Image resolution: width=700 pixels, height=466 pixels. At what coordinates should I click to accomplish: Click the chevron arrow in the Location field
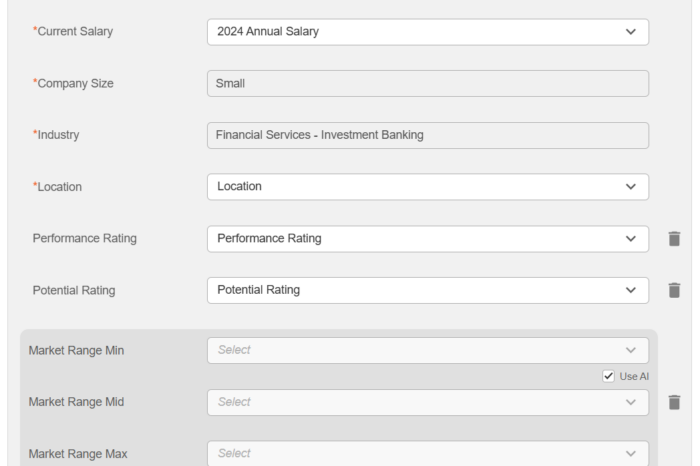tap(629, 186)
